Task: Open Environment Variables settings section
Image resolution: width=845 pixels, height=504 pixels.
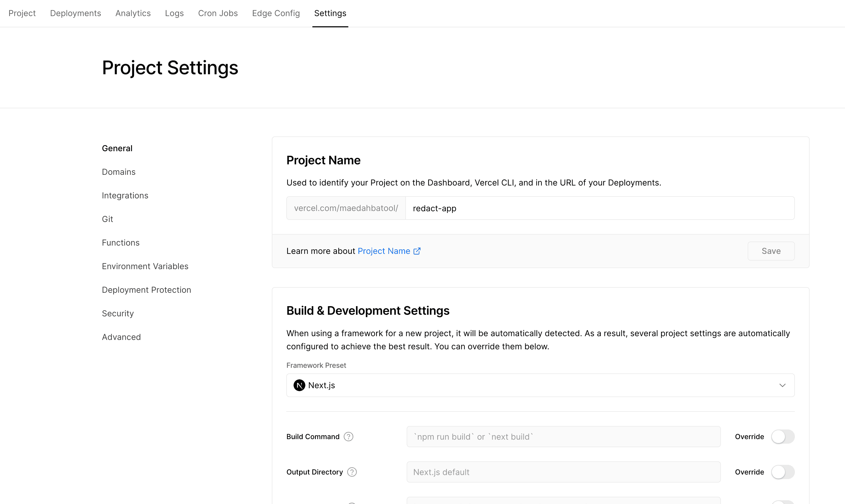Action: click(x=145, y=266)
